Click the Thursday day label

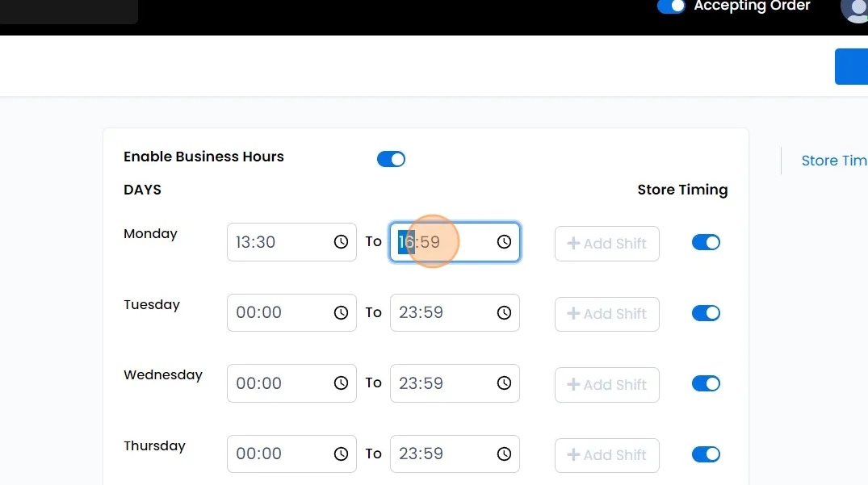[154, 445]
